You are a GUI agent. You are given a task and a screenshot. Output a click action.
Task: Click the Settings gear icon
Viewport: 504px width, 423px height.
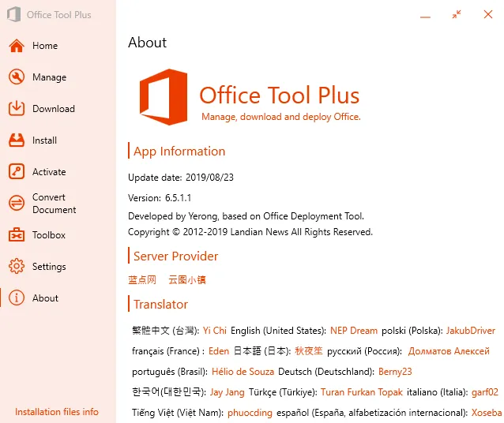click(17, 266)
